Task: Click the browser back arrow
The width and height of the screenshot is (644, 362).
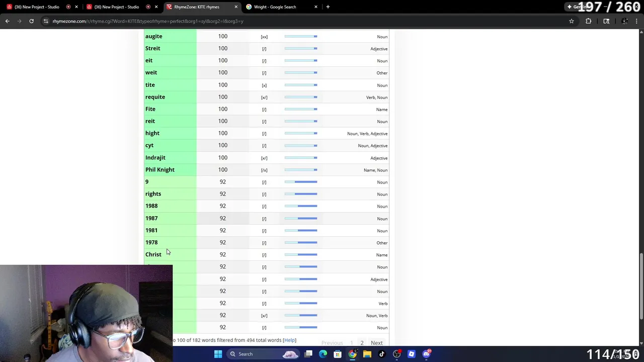Action: click(7, 21)
